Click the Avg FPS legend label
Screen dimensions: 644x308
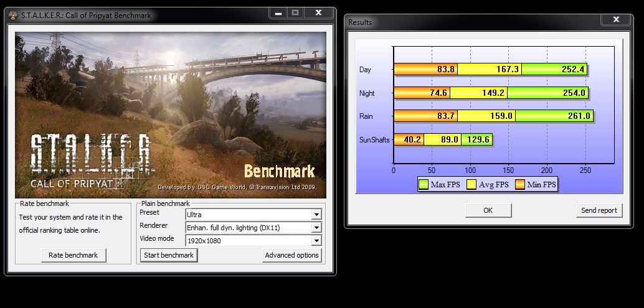click(x=494, y=185)
